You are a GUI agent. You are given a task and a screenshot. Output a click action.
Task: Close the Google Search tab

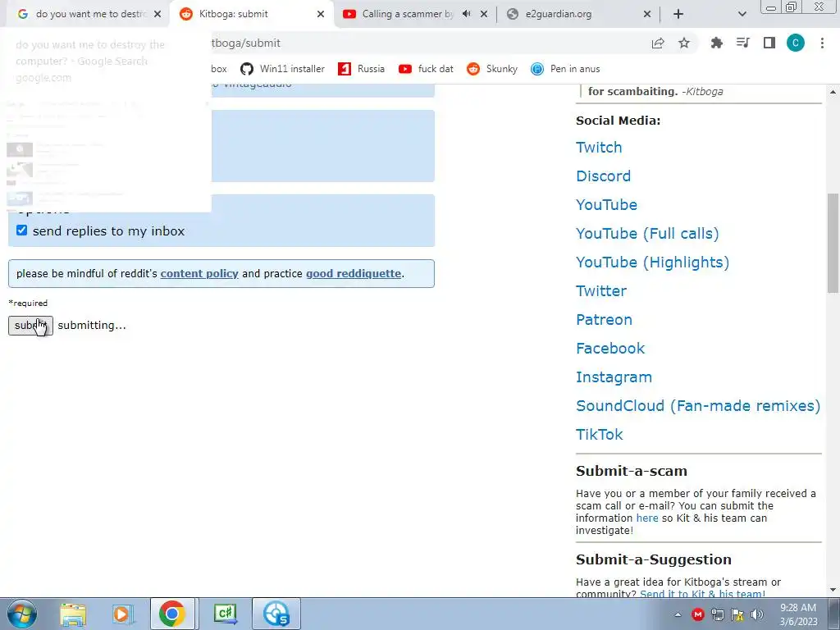(x=157, y=14)
